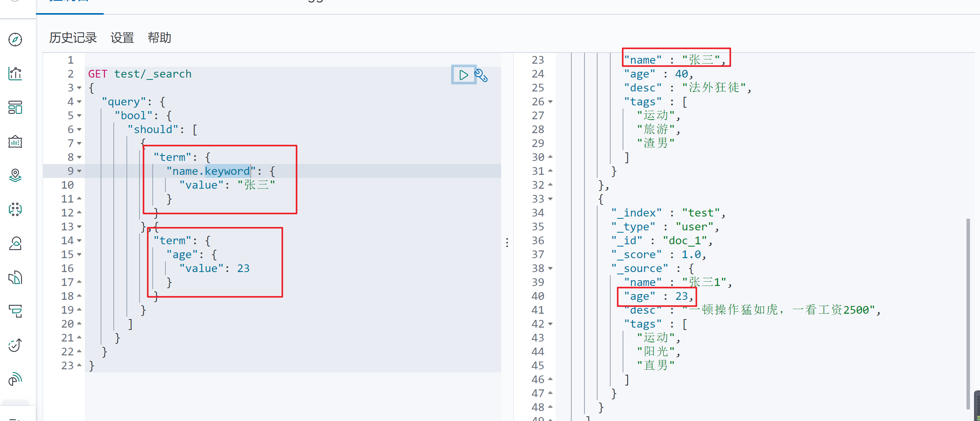This screenshot has height=421, width=980.
Task: Click the fold marker at output line 30
Action: [x=551, y=157]
